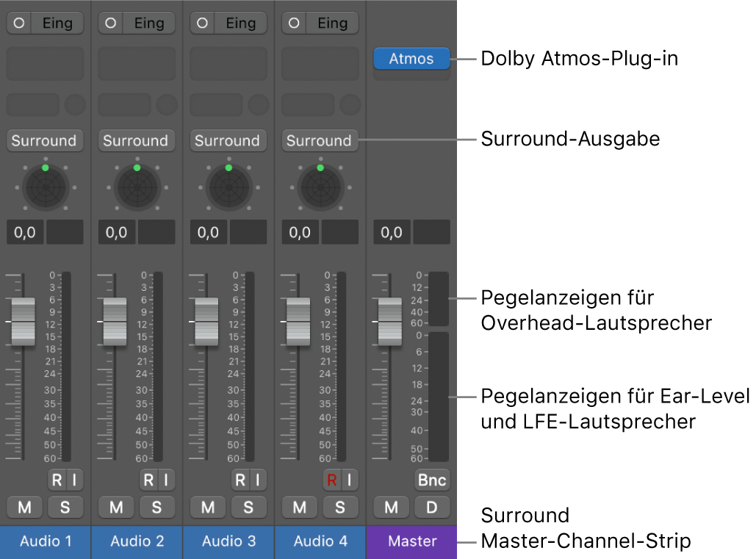Open the Surround Panner on Audio 2
Image resolution: width=756 pixels, height=559 pixels.
(137, 187)
